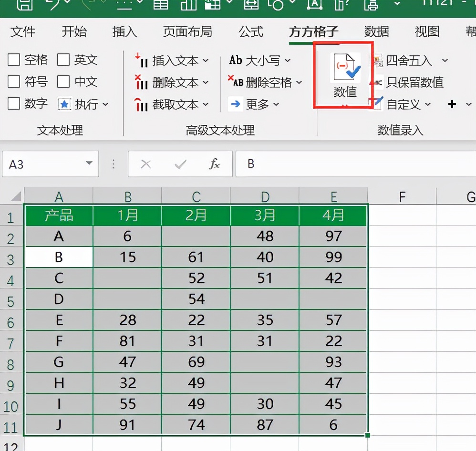Click the Cancel X in the formula bar
The width and height of the screenshot is (476, 451).
click(146, 164)
